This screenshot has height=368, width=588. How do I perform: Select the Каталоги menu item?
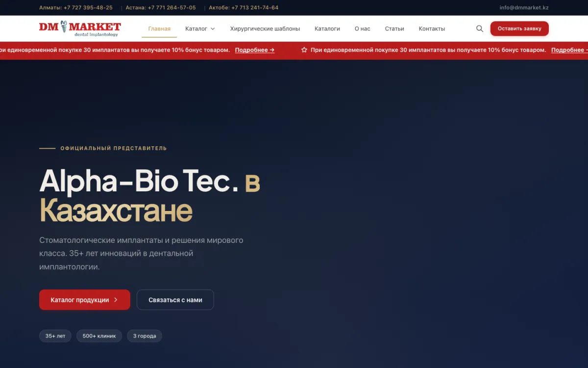click(327, 28)
